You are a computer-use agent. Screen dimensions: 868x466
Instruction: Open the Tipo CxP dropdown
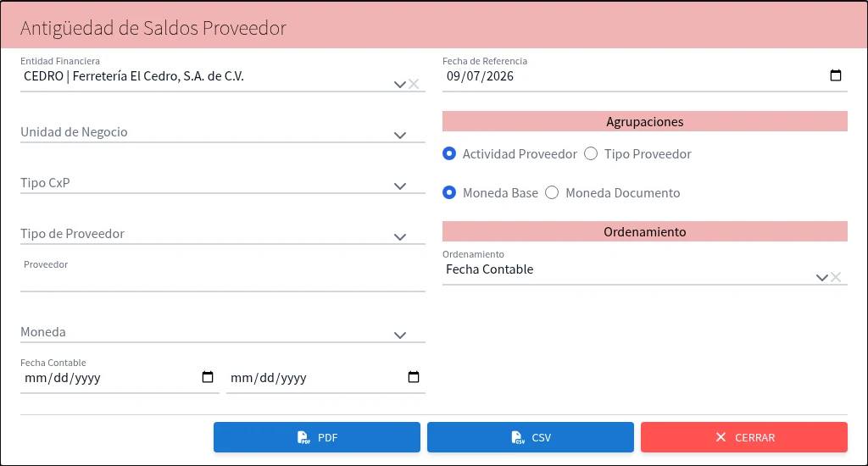[223, 183]
